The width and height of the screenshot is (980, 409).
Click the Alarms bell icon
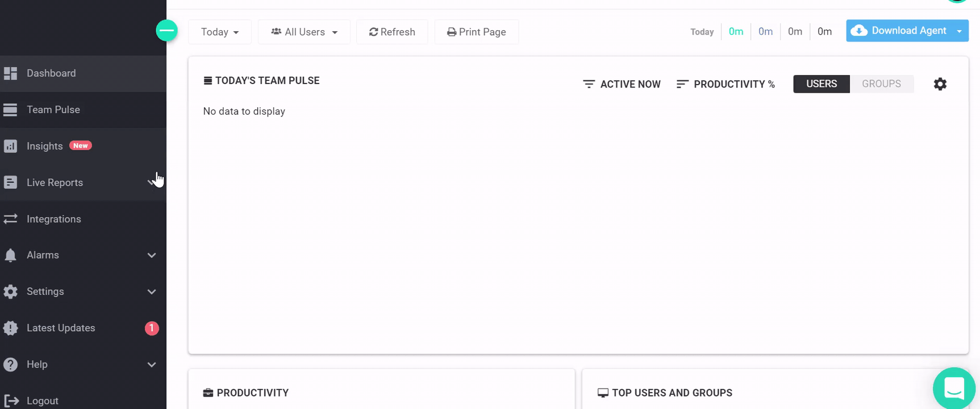pyautogui.click(x=10, y=255)
